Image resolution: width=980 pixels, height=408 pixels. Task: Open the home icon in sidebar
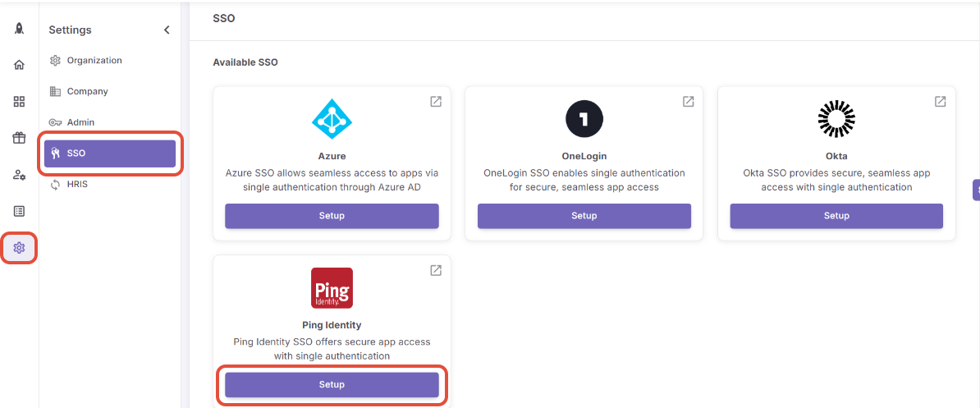(x=19, y=65)
